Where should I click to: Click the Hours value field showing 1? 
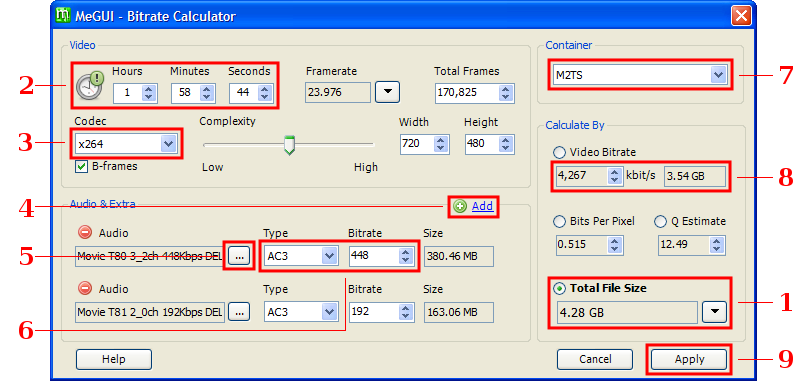(x=128, y=93)
